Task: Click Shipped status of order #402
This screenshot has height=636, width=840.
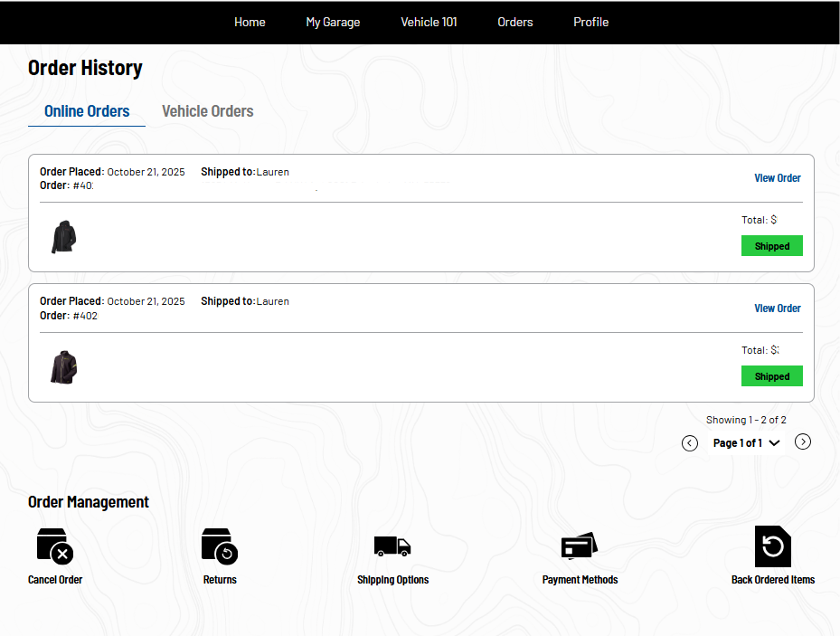Action: (772, 376)
